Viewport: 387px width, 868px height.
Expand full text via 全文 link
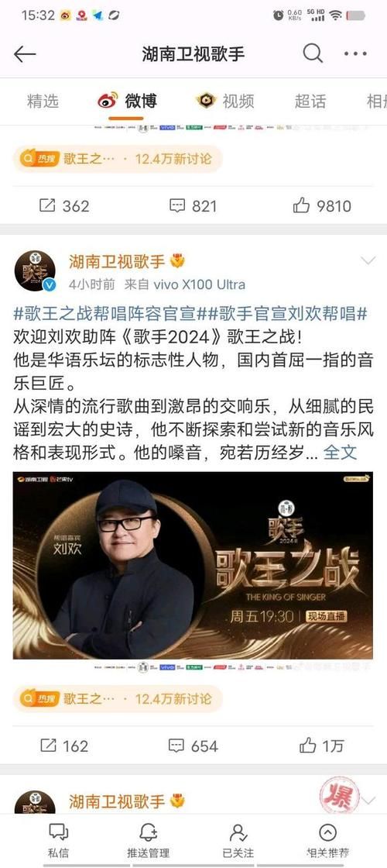(340, 453)
